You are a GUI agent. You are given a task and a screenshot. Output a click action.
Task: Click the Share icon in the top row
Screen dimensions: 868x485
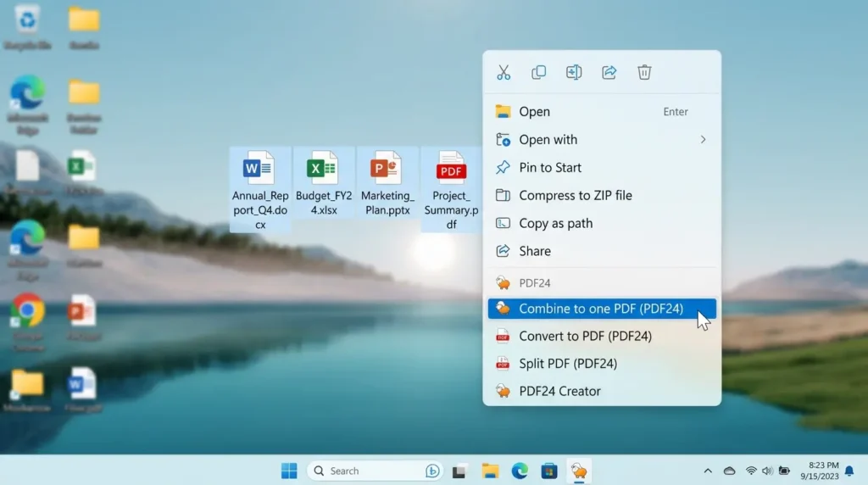pyautogui.click(x=609, y=73)
